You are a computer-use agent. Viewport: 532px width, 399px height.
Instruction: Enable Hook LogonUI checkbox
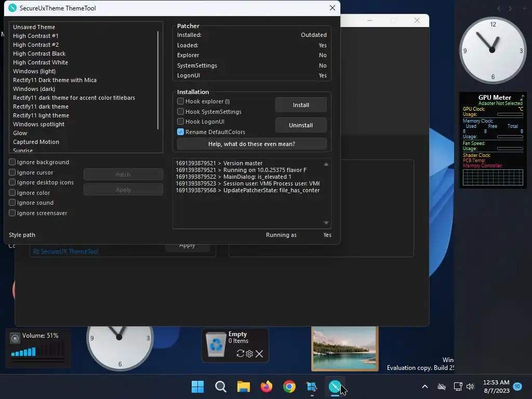180,122
